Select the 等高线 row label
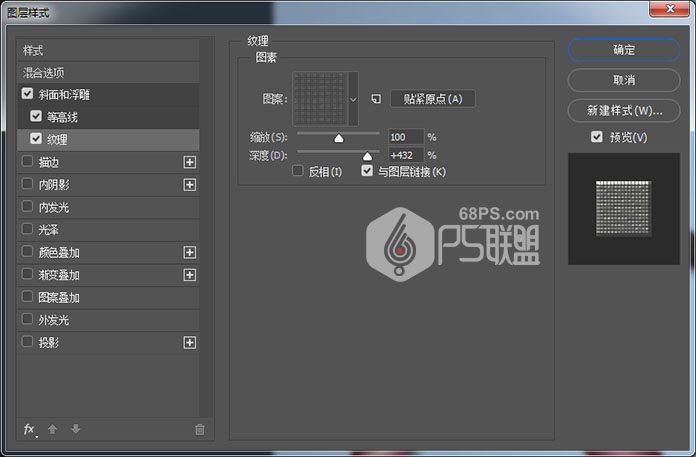 click(63, 117)
